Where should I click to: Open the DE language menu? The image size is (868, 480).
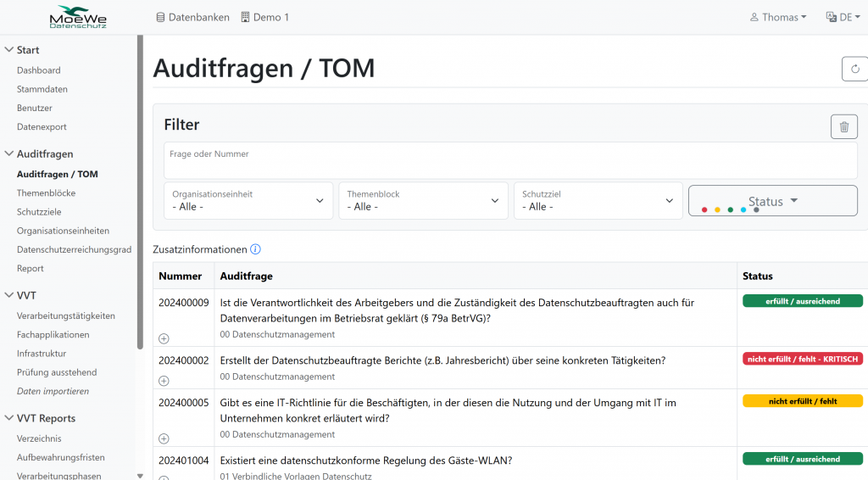coord(843,17)
